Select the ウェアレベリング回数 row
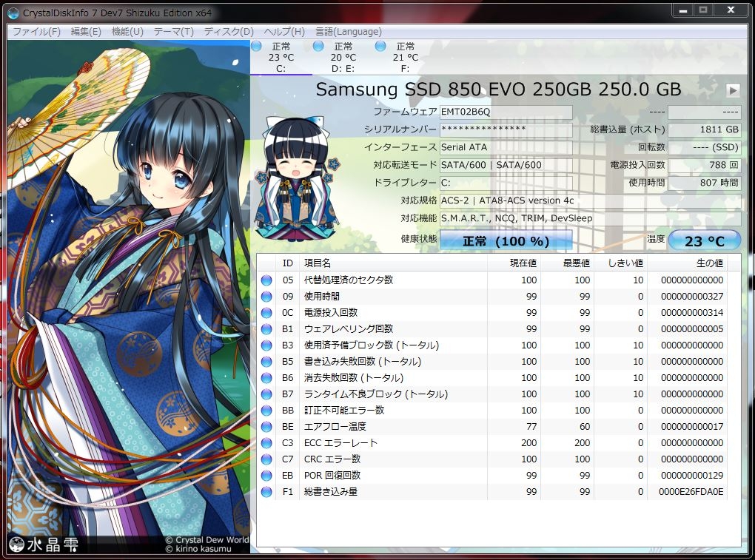Image resolution: width=755 pixels, height=560 pixels. click(492, 329)
